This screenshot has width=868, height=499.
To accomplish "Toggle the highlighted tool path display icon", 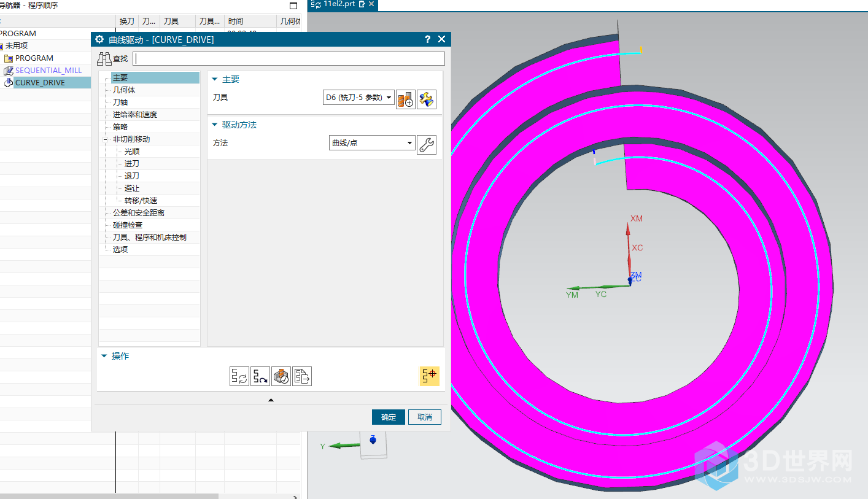I will [429, 376].
